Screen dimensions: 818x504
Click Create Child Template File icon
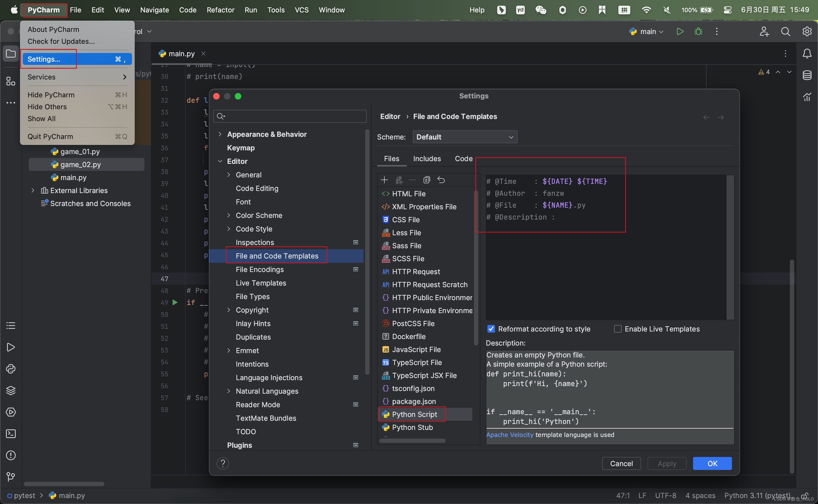click(399, 180)
